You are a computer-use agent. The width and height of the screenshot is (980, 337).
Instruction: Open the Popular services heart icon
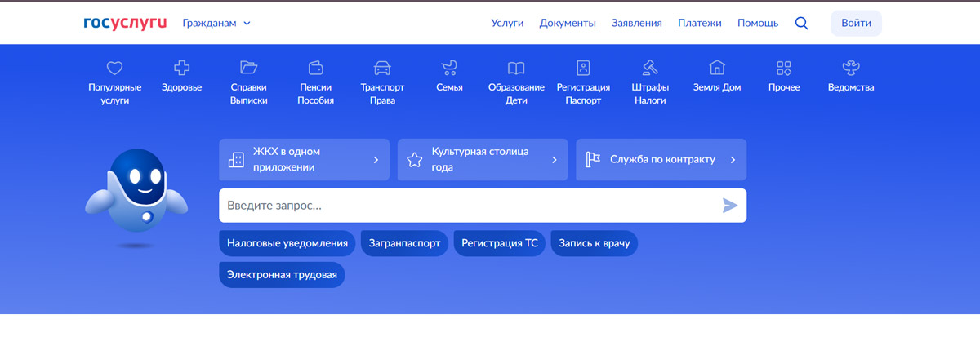click(115, 68)
